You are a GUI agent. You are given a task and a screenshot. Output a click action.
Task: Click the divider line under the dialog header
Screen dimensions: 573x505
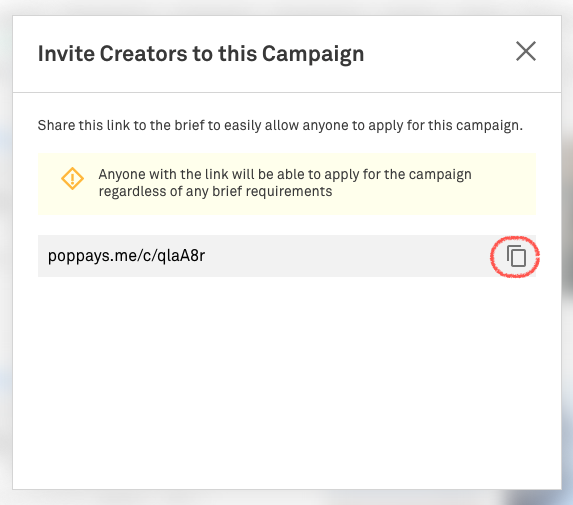pyautogui.click(x=287, y=92)
